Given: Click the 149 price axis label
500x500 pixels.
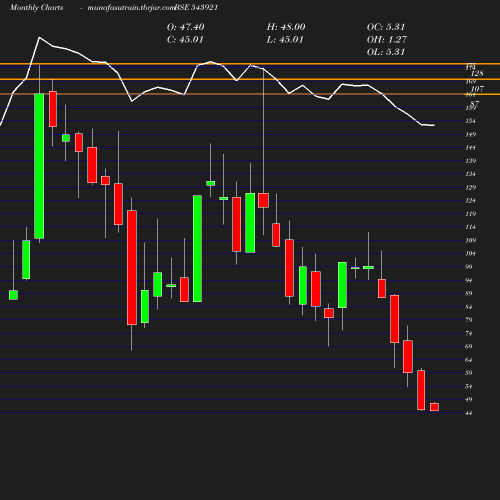Looking at the screenshot, I should coord(470,135).
